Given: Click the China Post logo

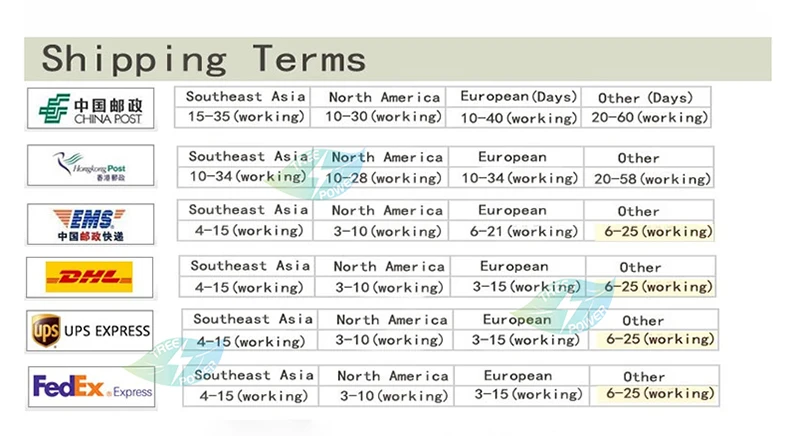Looking at the screenshot, I should pos(90,108).
